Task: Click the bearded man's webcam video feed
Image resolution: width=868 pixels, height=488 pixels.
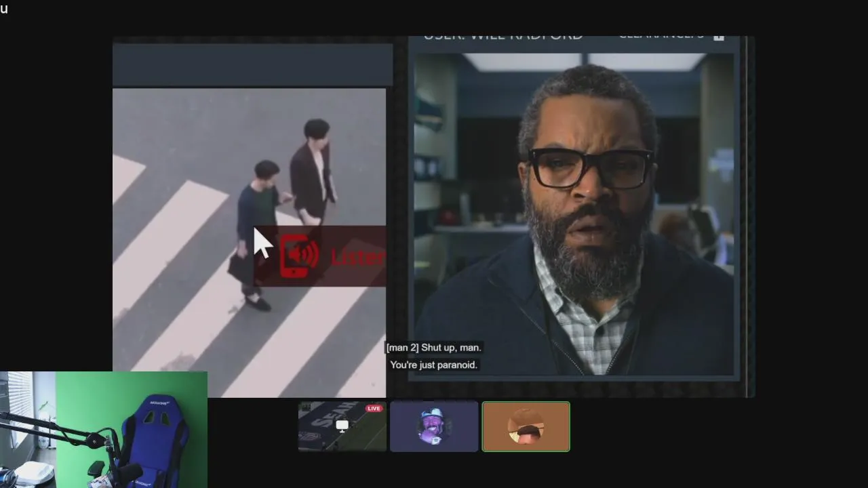Action: (x=574, y=214)
